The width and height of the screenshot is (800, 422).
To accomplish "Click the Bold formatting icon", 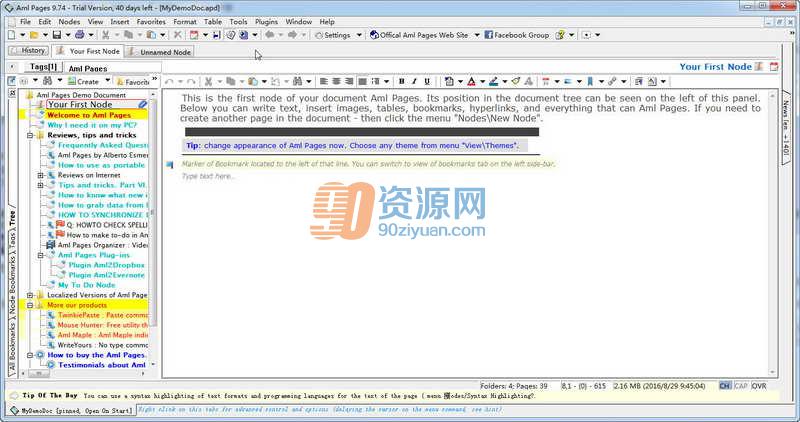I will (x=402, y=81).
